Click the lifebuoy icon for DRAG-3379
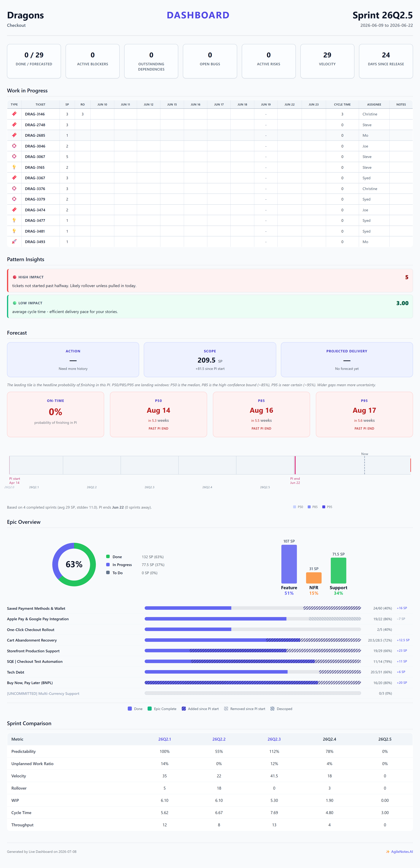The width and height of the screenshot is (420, 868). (x=14, y=199)
